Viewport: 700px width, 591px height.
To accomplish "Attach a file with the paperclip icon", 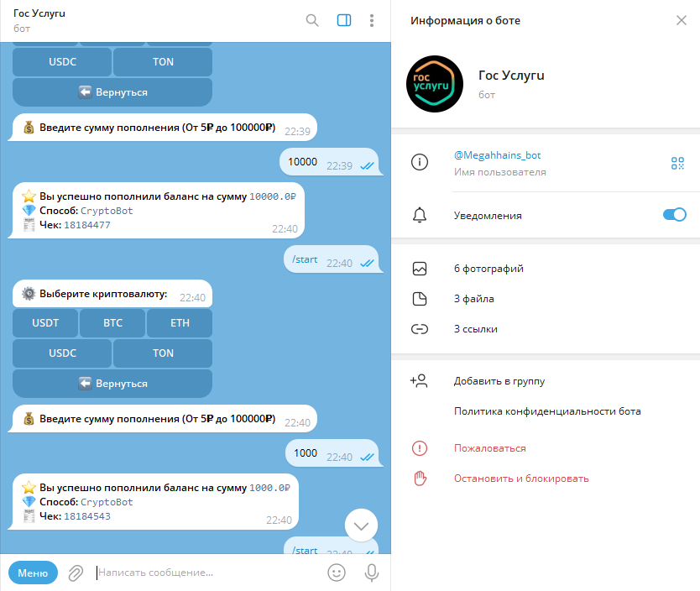I will (76, 573).
